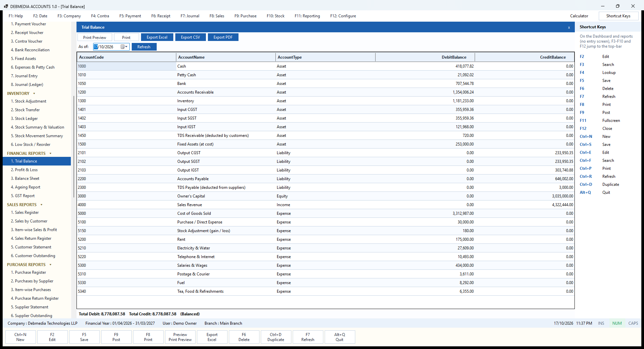Viewport: 644px width, 349px height.
Task: Collapse the INVENTORY section
Action: [x=34, y=94]
